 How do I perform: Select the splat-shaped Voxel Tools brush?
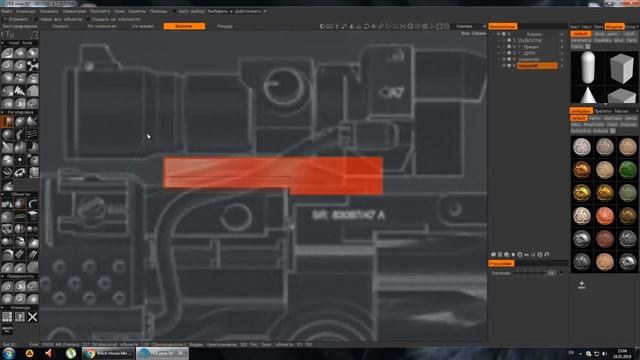click(x=33, y=65)
